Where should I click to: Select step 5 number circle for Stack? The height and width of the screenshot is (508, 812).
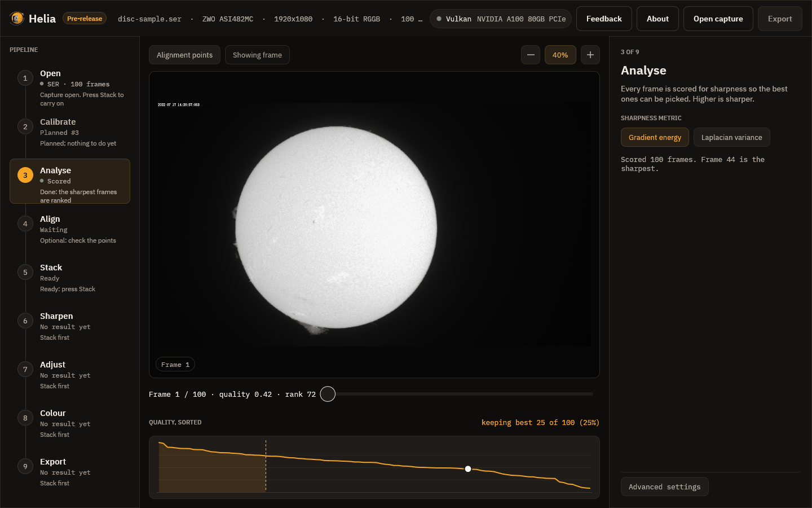[x=25, y=272]
